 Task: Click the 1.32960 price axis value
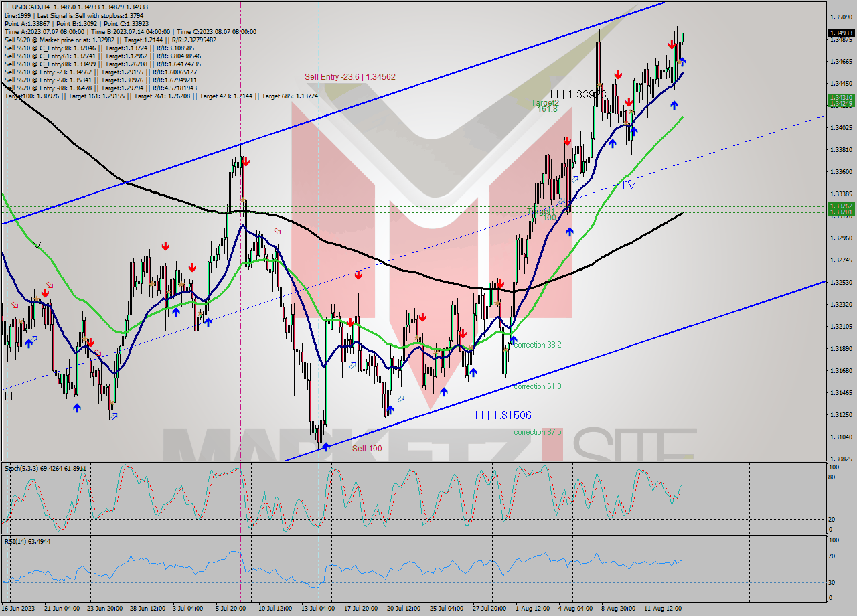[x=840, y=238]
